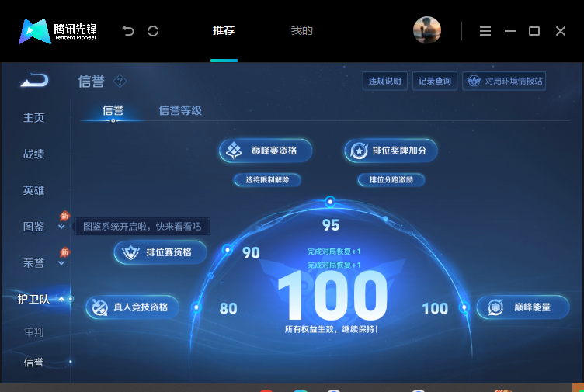Image resolution: width=584 pixels, height=392 pixels.
Task: Click the large 100 credit score
Action: [x=332, y=295]
